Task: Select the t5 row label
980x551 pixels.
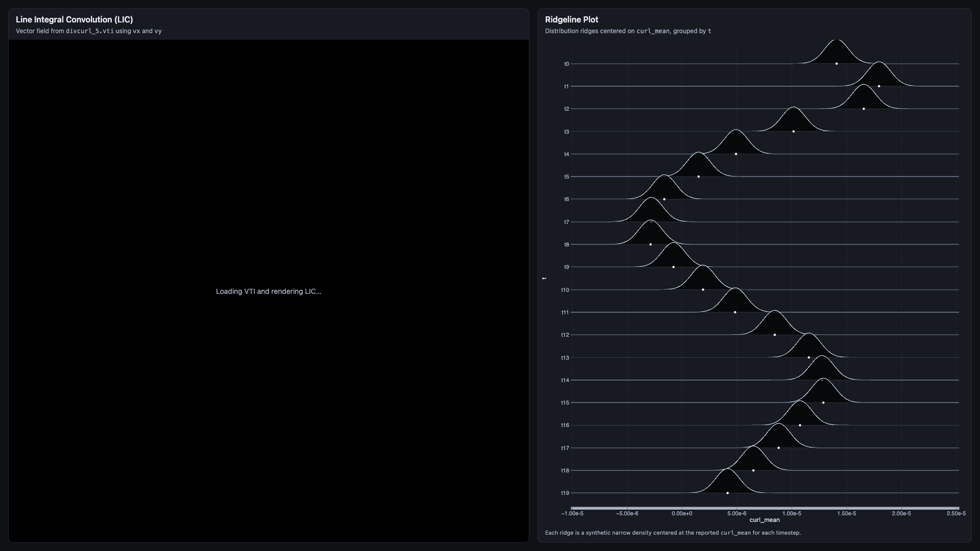Action: 567,177
